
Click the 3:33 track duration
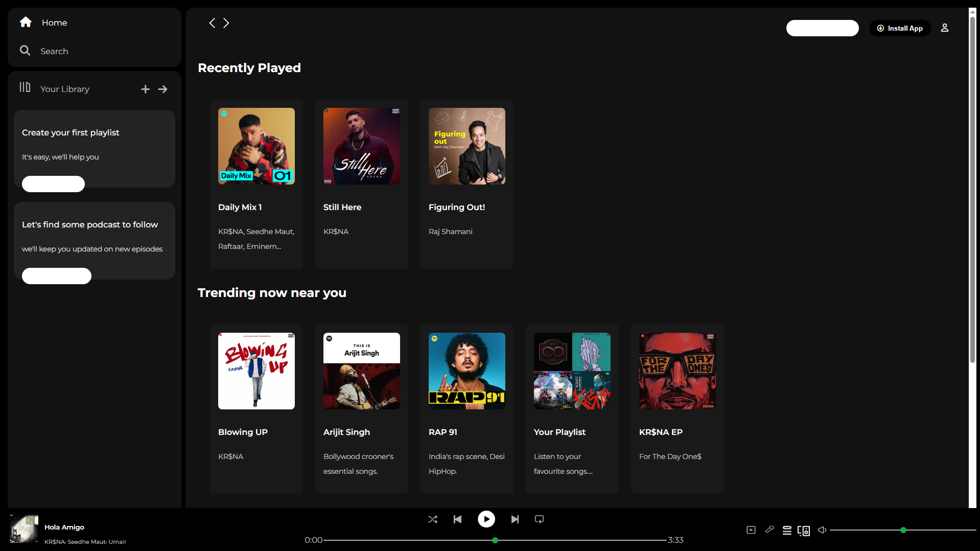(675, 540)
